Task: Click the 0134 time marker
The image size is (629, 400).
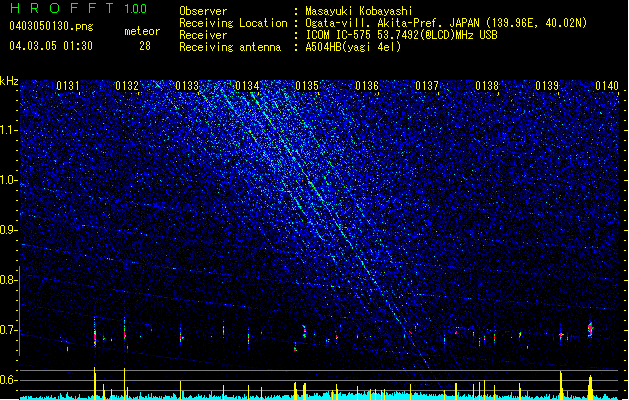Action: point(247,86)
